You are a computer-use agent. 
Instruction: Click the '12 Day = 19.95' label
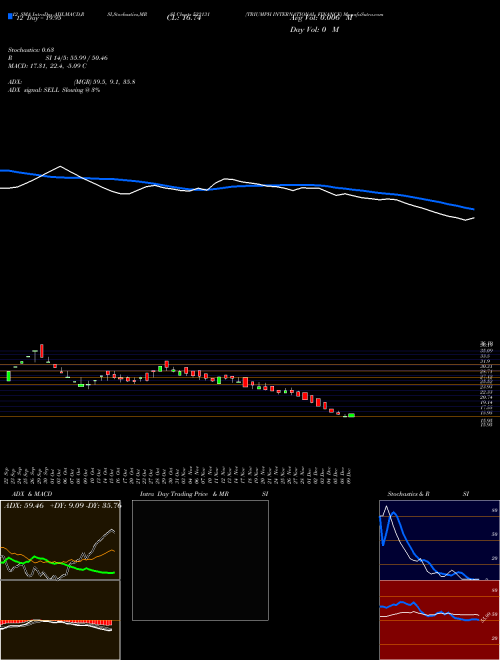coord(39,18)
